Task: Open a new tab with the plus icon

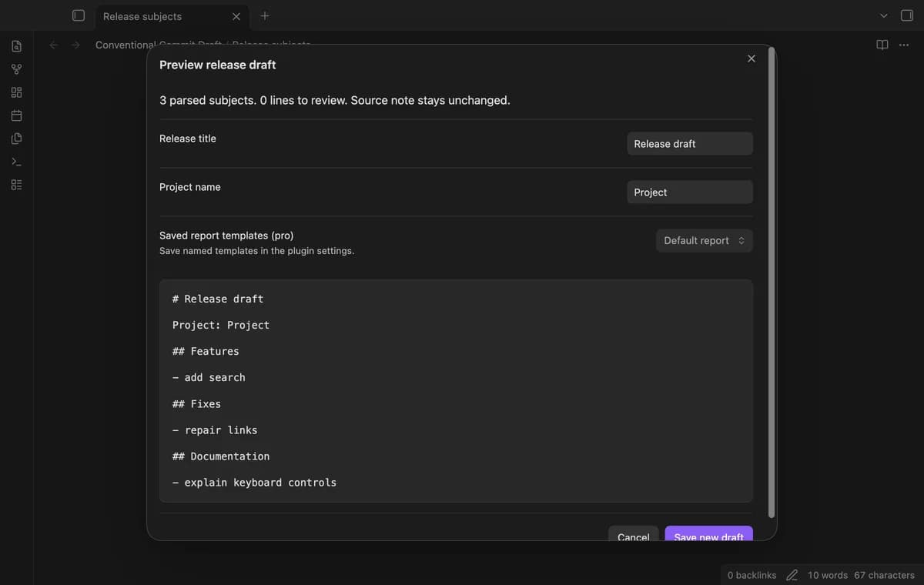Action: click(x=265, y=15)
